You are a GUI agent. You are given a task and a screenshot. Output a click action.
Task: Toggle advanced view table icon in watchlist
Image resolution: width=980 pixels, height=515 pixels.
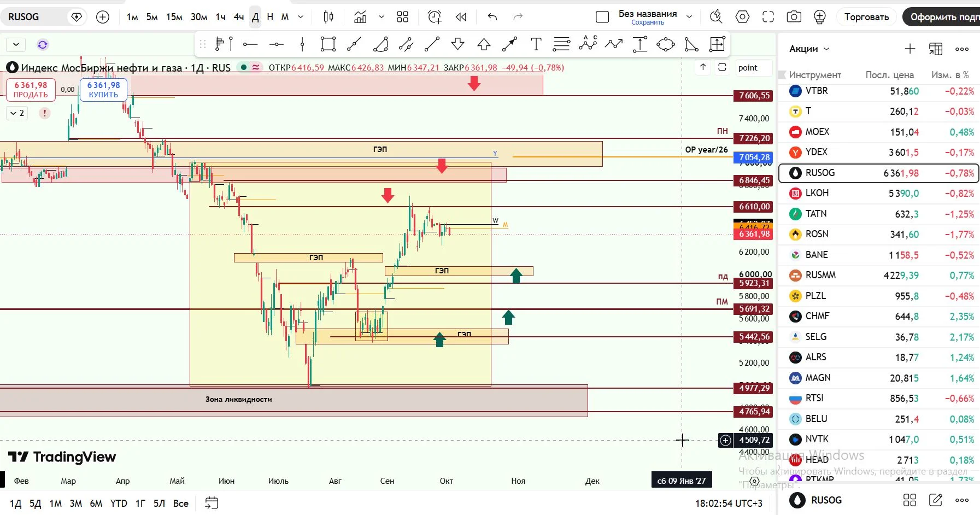(x=936, y=49)
